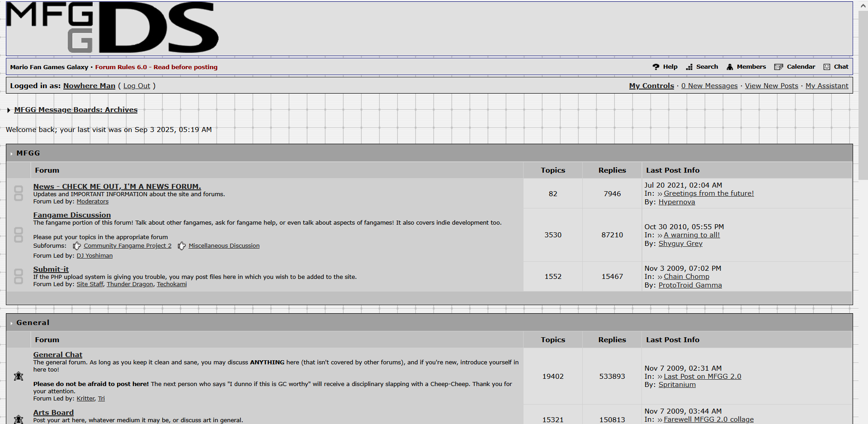Click the Members person icon
This screenshot has width=868, height=424.
(x=730, y=67)
